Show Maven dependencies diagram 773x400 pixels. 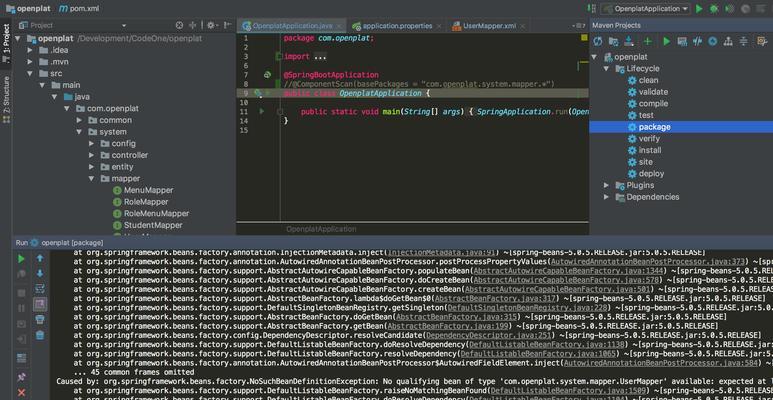[x=728, y=41]
